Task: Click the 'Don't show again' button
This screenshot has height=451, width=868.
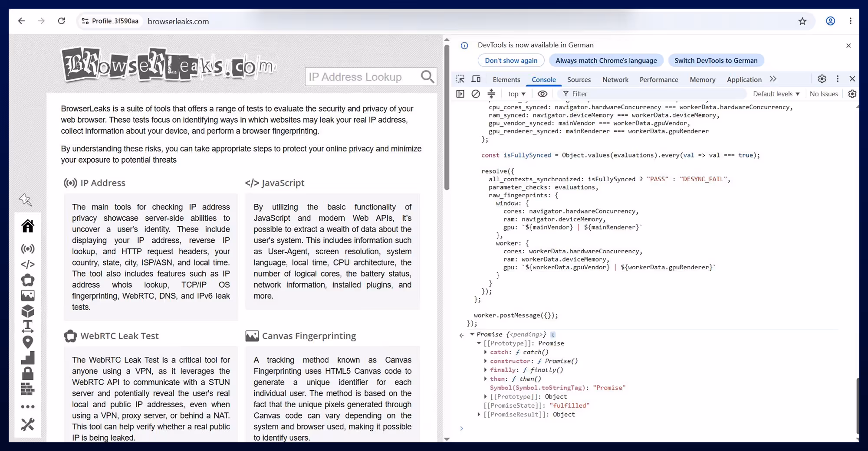Action: click(511, 60)
